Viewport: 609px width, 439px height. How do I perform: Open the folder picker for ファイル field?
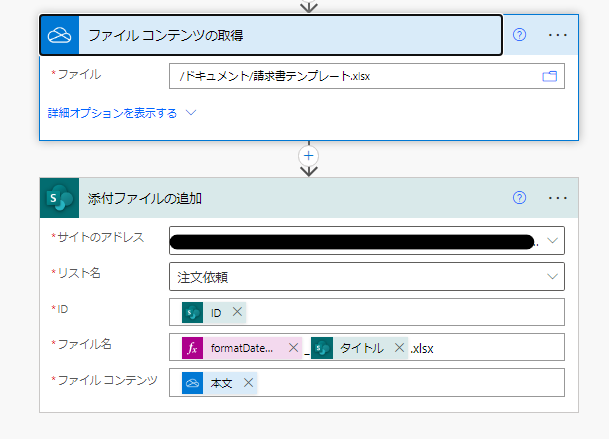click(x=549, y=76)
